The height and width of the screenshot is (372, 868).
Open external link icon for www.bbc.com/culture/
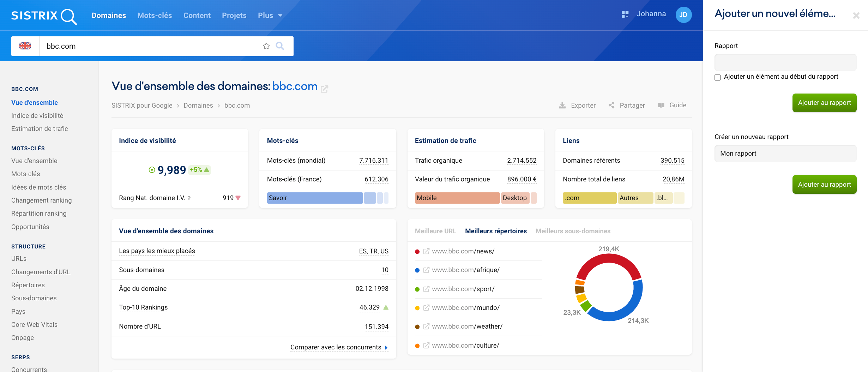point(426,346)
